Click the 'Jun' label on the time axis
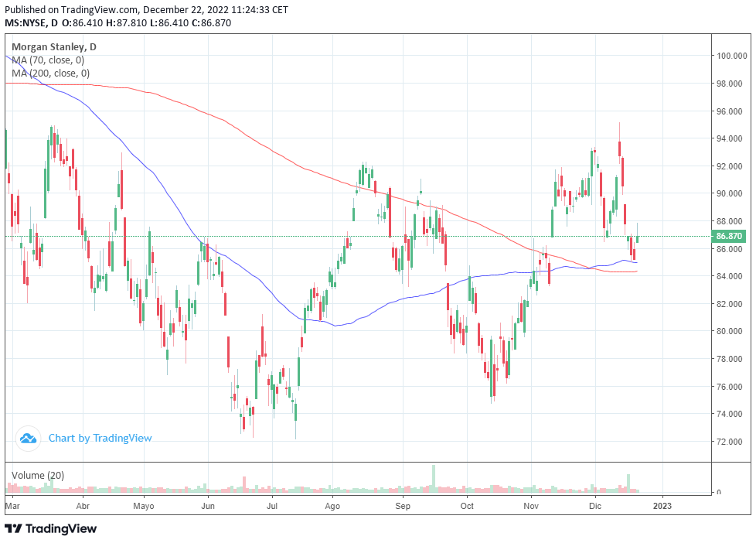Viewport: 756px width, 543px height. tap(208, 506)
